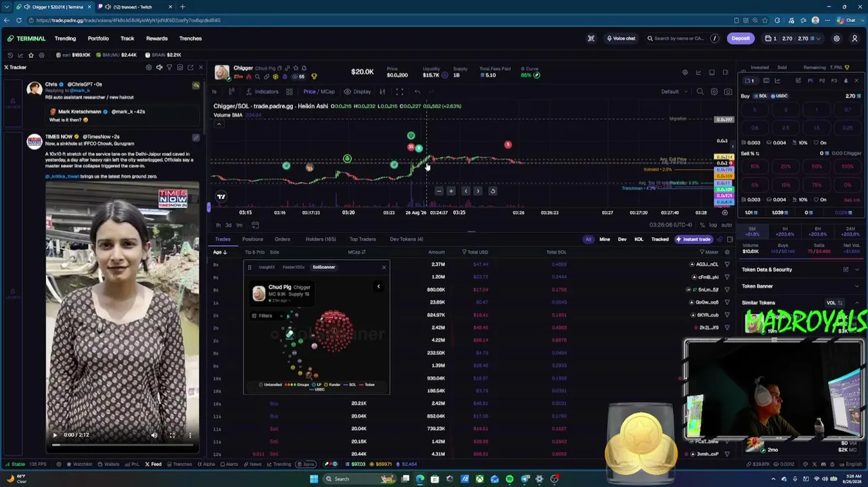Close the X Tracker panel
Image resolution: width=868 pixels, height=487 pixels.
pyautogui.click(x=200, y=67)
